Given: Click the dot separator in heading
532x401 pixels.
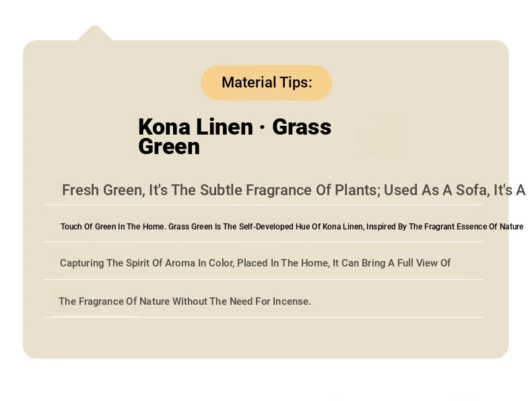Looking at the screenshot, I should (x=262, y=127).
